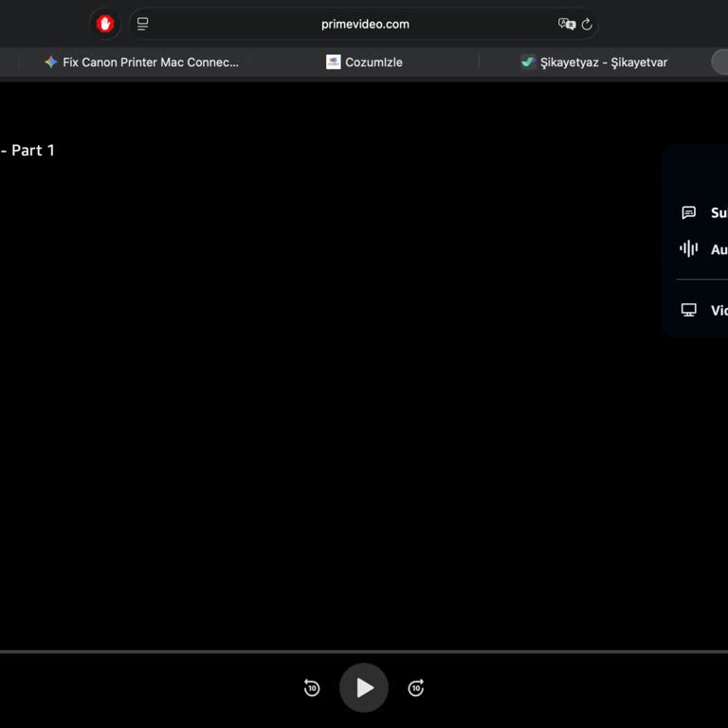Click the red hand ad-blocker icon
Image resolution: width=728 pixels, height=728 pixels.
[x=105, y=24]
